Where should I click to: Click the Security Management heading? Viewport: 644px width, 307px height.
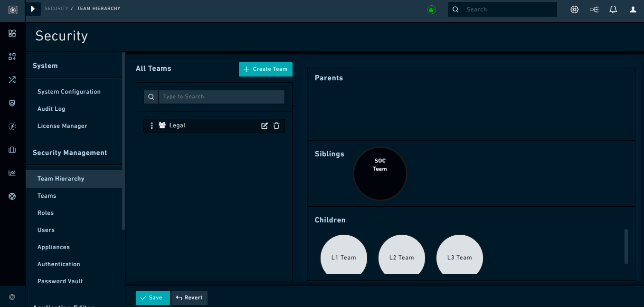coord(70,153)
